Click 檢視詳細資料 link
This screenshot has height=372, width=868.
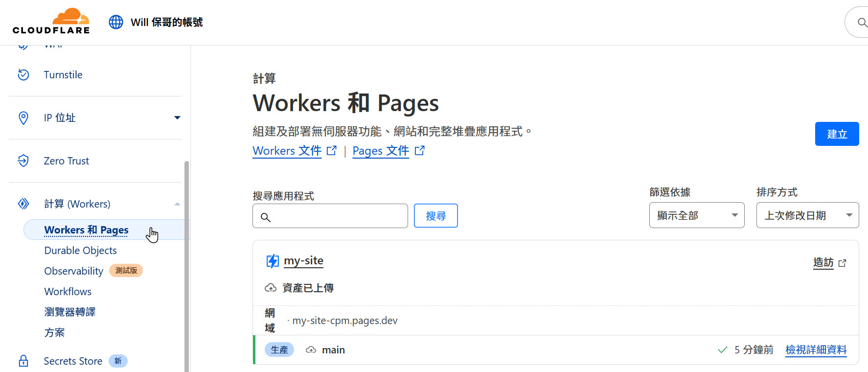pos(816,350)
